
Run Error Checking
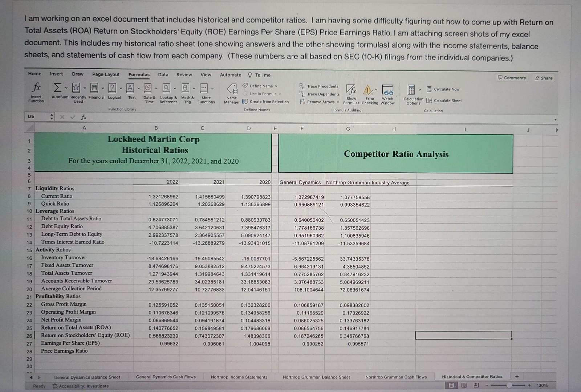point(369,94)
